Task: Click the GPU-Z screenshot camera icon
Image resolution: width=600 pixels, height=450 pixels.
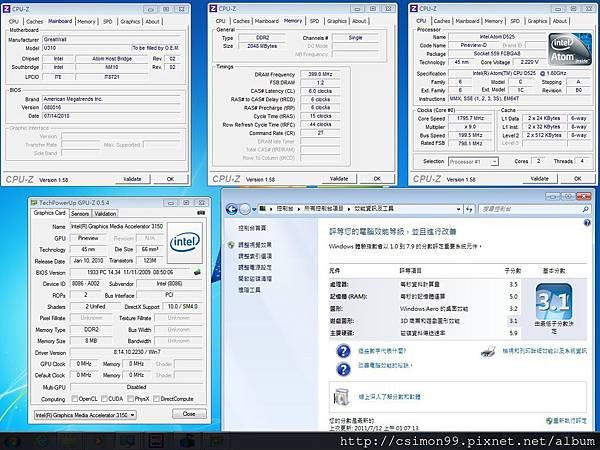Action: [201, 213]
